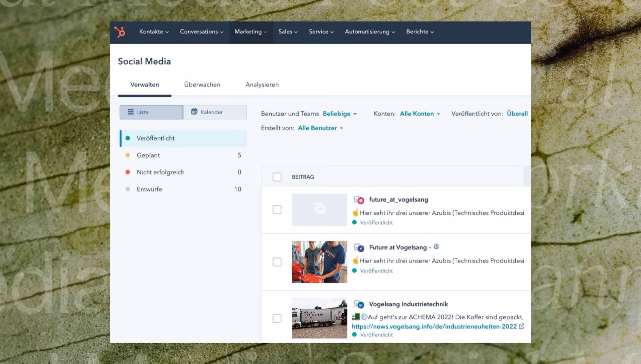
Task: Click the calendar icon in Kalender button
Action: coord(194,111)
